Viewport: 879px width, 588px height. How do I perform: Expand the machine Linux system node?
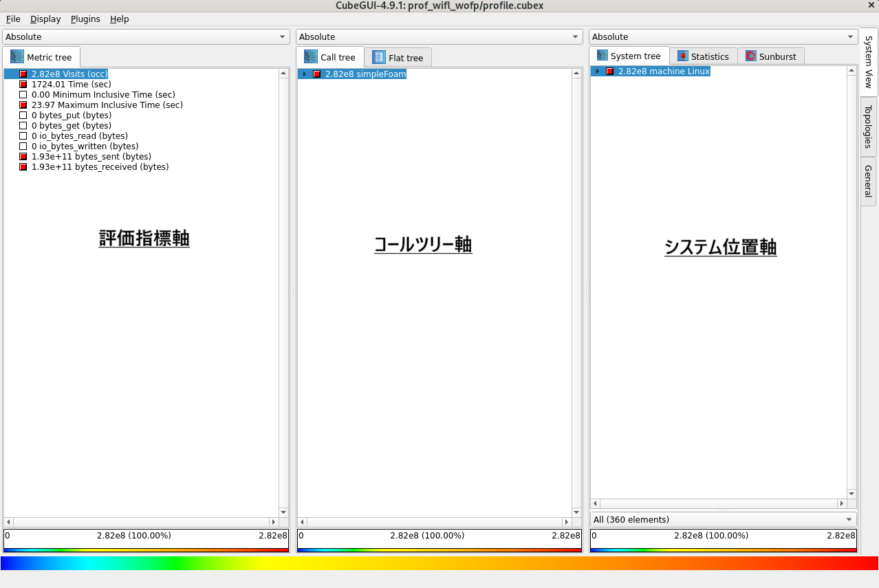point(598,72)
